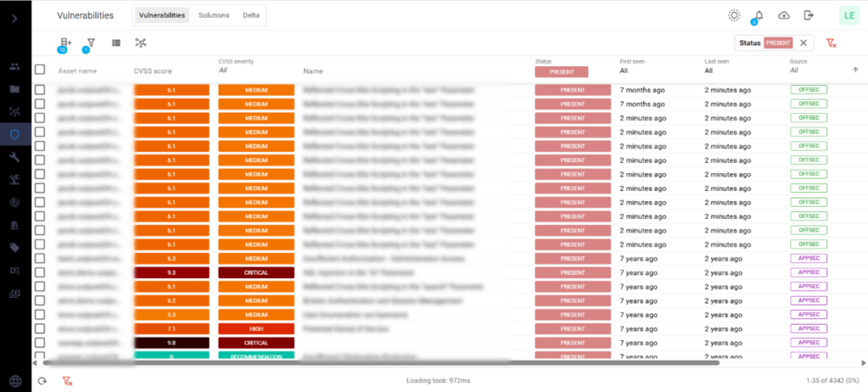Click the refresh icon at bottom left
Screen dimensions: 868x392
(42, 381)
